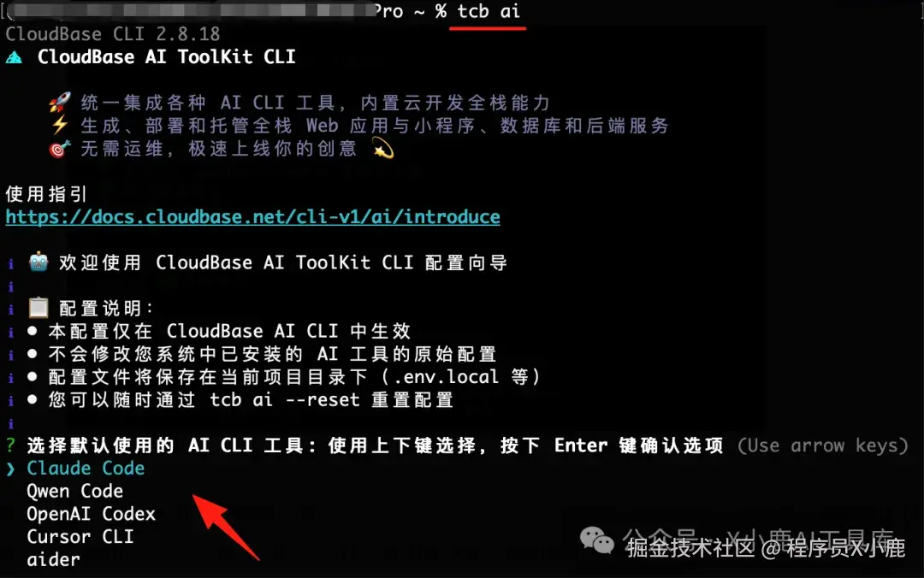Viewport: 924px width, 578px height.
Task: Click the underlined tcb ai command
Action: click(489, 11)
